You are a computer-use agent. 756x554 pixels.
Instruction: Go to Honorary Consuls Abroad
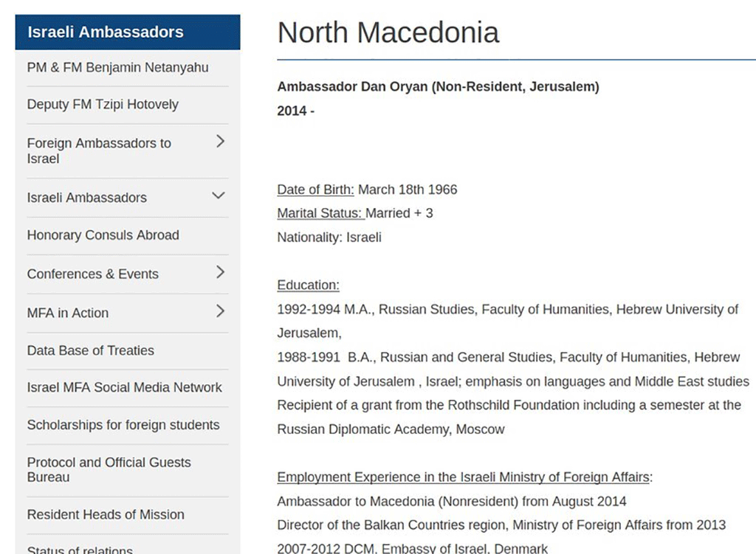(x=103, y=235)
